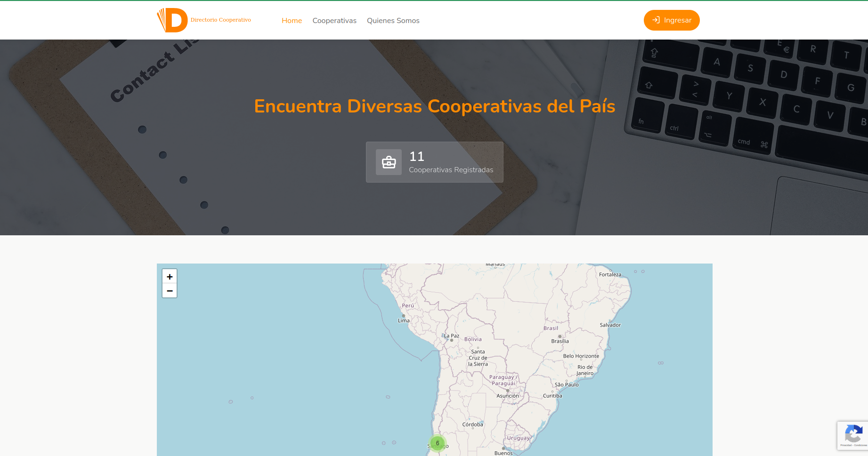Click the Santa Cruz de la Sierra label
This screenshot has height=456, width=868.
point(478,358)
